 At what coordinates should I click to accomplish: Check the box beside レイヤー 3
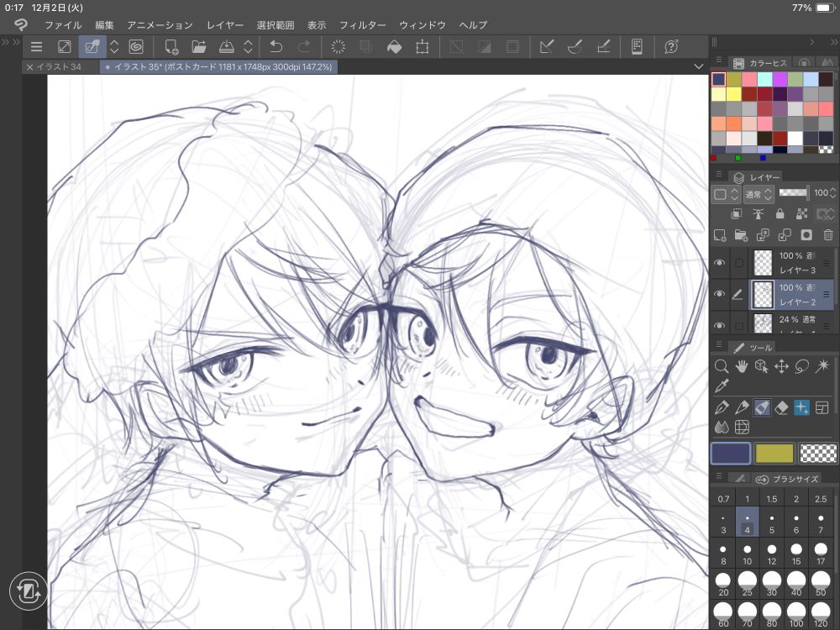pyautogui.click(x=738, y=262)
